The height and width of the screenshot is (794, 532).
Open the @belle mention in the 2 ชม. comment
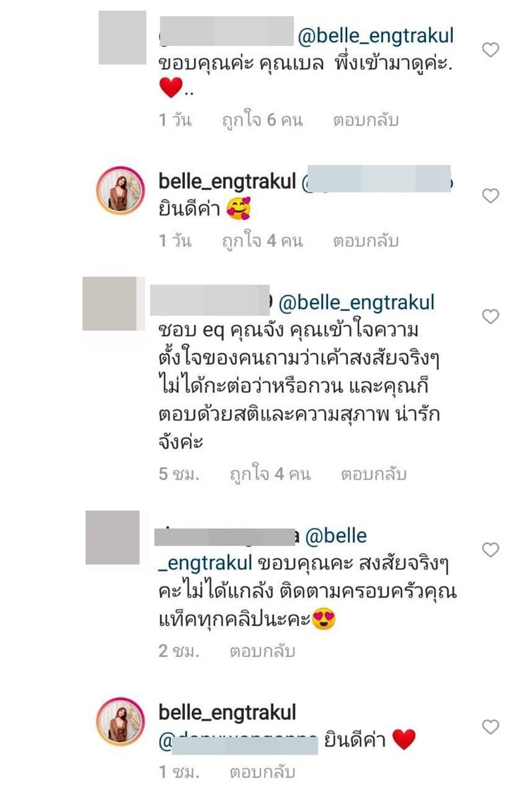pos(336,536)
